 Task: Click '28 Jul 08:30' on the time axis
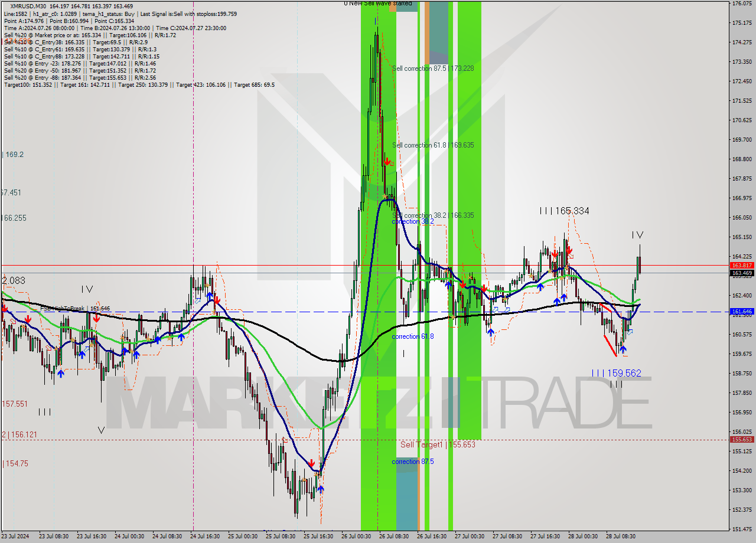click(x=621, y=537)
